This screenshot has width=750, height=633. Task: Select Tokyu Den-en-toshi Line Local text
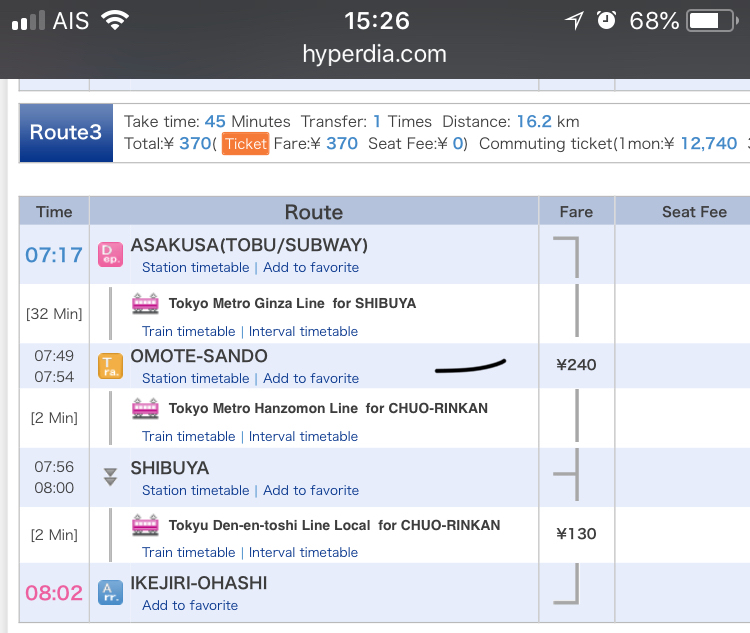(x=269, y=525)
